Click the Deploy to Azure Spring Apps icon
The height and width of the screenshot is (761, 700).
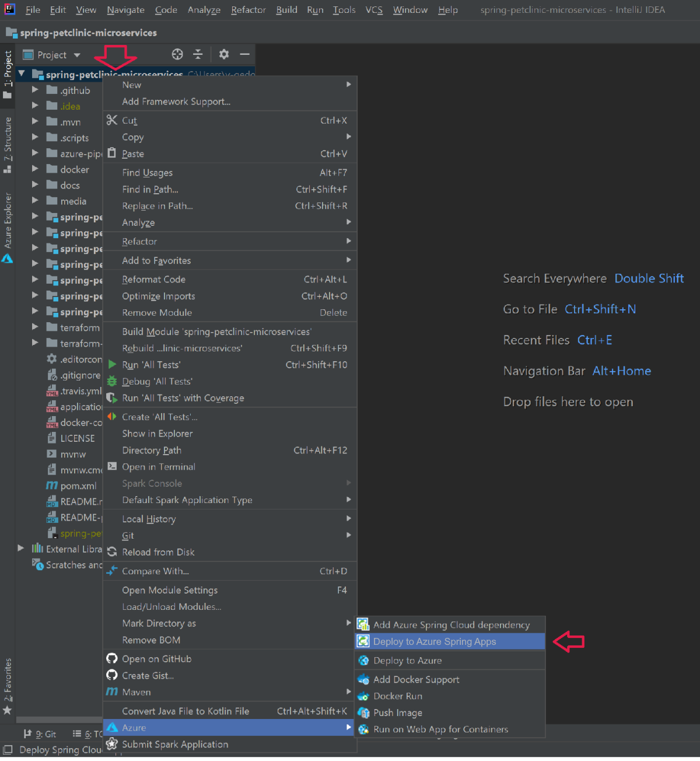pos(363,641)
